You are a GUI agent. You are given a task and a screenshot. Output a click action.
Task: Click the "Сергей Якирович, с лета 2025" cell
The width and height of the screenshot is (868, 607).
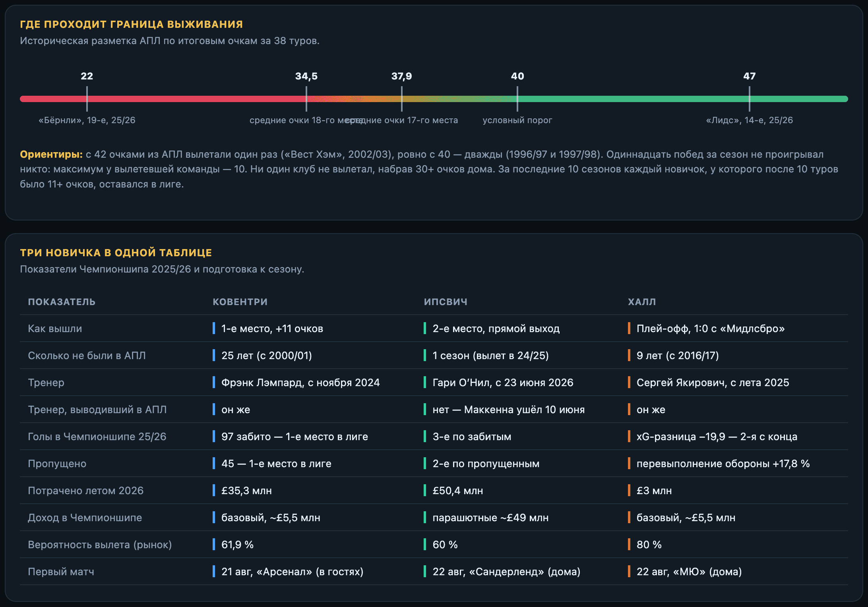[x=713, y=383]
